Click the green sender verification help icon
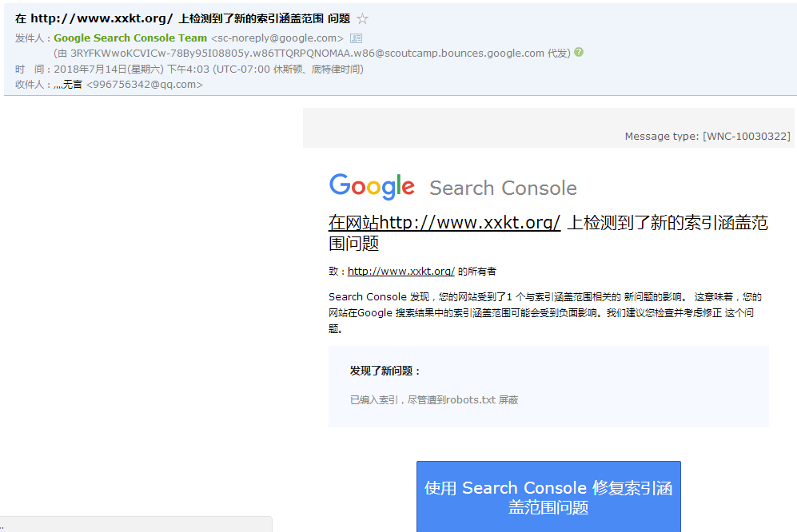This screenshot has width=797, height=532. click(579, 53)
